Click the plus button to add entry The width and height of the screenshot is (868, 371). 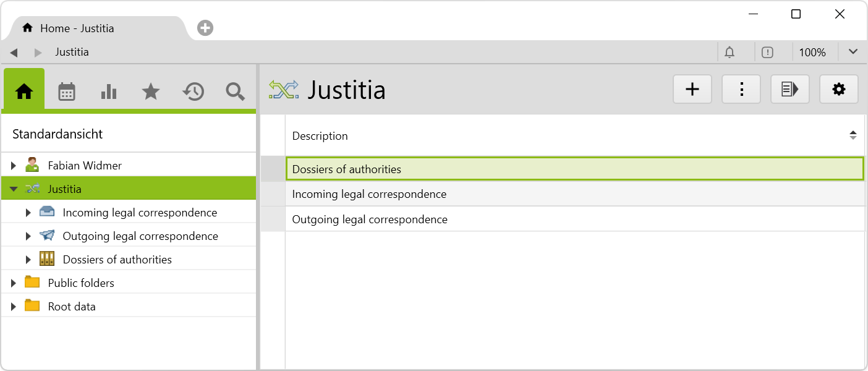coord(692,90)
